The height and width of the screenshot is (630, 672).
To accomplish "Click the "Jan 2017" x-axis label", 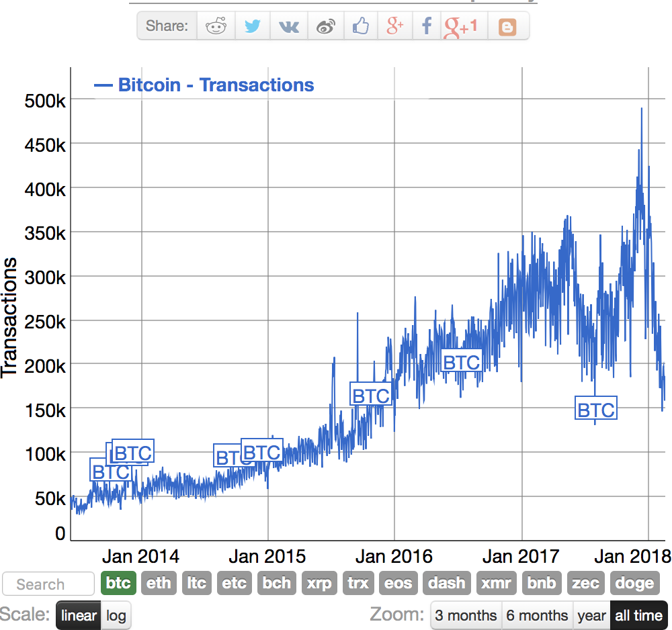I will click(521, 556).
